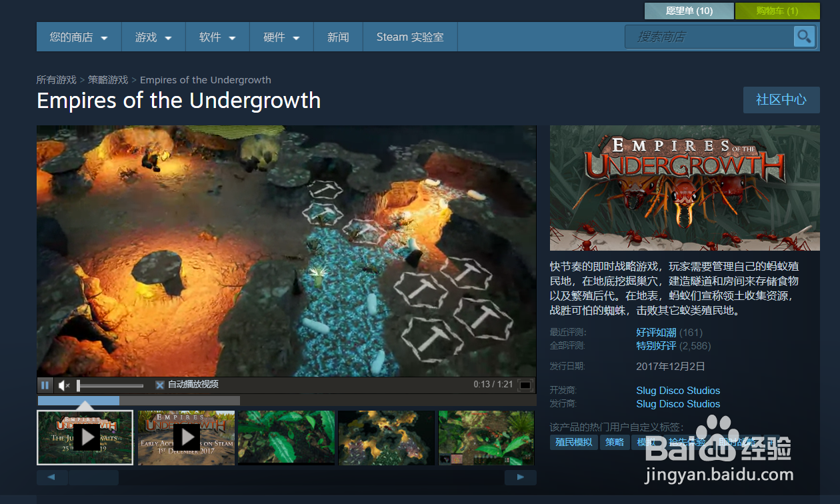Select the 策略 tag
This screenshot has width=840, height=504.
tap(615, 442)
